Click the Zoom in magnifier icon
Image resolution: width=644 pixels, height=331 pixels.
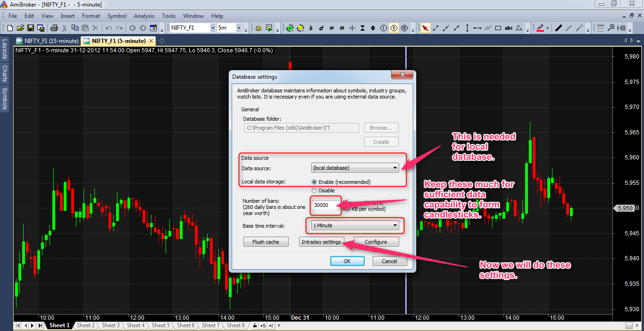point(290,28)
